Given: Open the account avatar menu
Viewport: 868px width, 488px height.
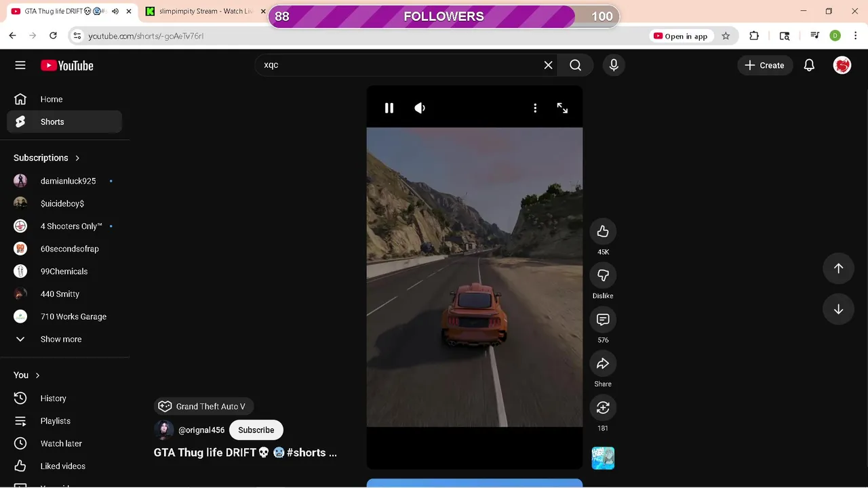Looking at the screenshot, I should coord(842,65).
